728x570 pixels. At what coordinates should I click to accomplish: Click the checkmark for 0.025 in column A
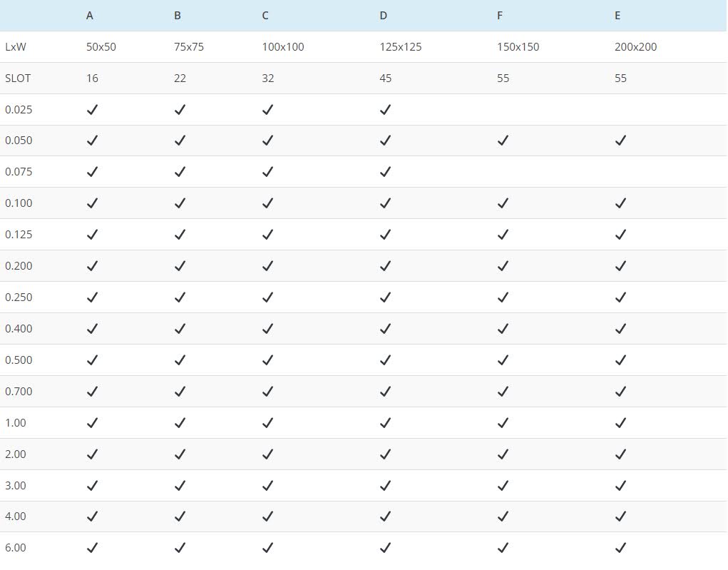tap(92, 110)
